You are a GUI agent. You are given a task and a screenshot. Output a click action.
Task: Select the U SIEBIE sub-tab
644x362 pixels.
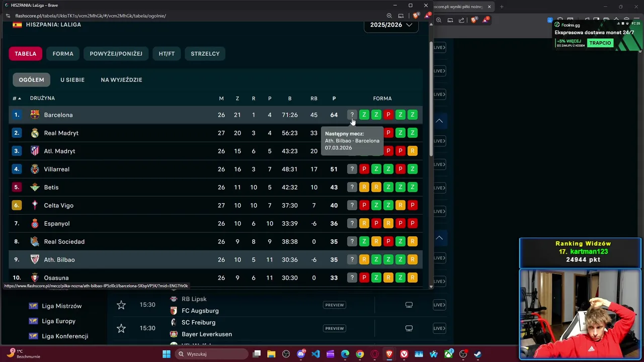coord(72,79)
